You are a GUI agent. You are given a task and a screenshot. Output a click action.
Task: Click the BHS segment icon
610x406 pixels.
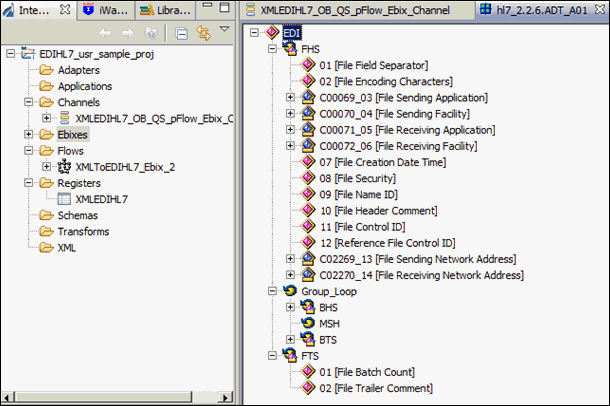tap(308, 307)
